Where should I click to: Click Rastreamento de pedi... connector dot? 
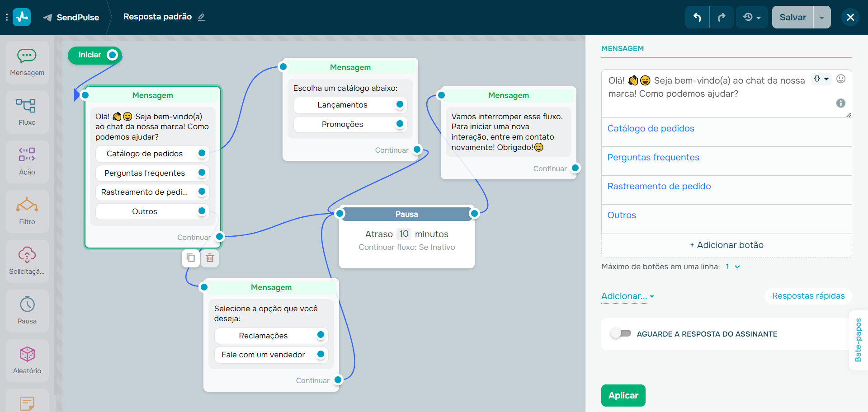[x=202, y=192]
